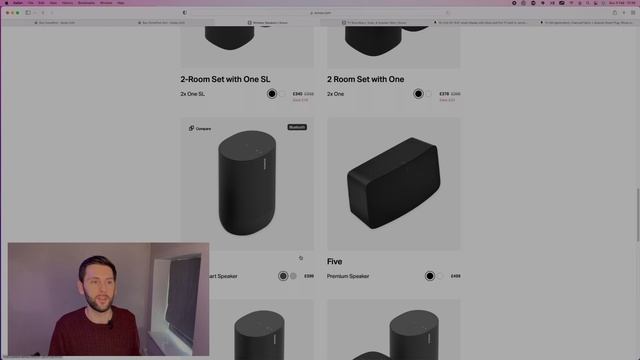Select black swatch beside the £399 price
Screen dimensions: 640x360
click(x=283, y=276)
